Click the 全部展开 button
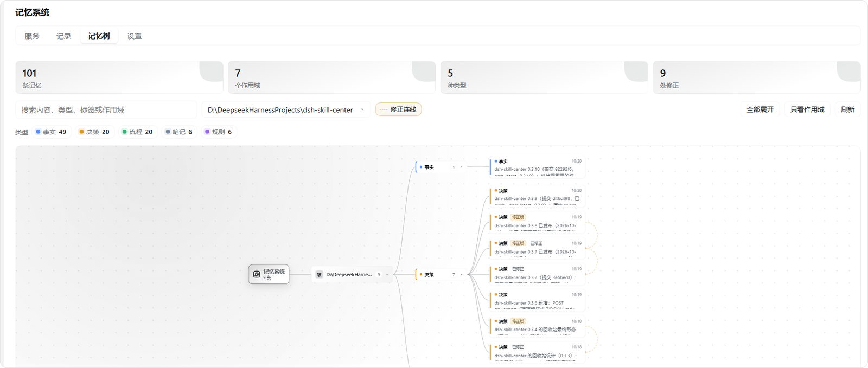 point(760,109)
